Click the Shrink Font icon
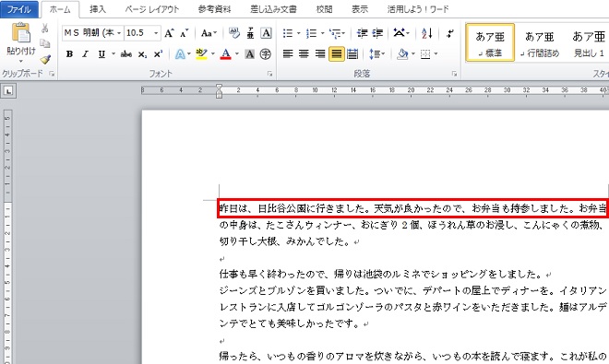609x364 pixels. click(x=185, y=33)
